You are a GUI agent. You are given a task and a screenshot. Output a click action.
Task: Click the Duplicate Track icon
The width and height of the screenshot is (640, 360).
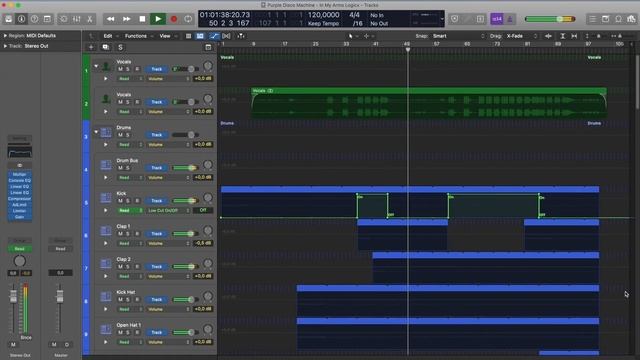point(105,47)
